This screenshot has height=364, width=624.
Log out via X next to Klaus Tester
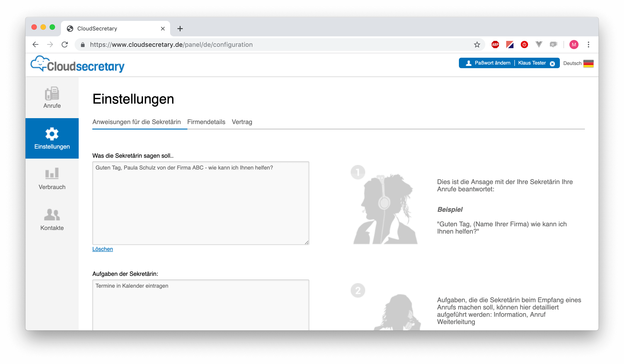(552, 63)
